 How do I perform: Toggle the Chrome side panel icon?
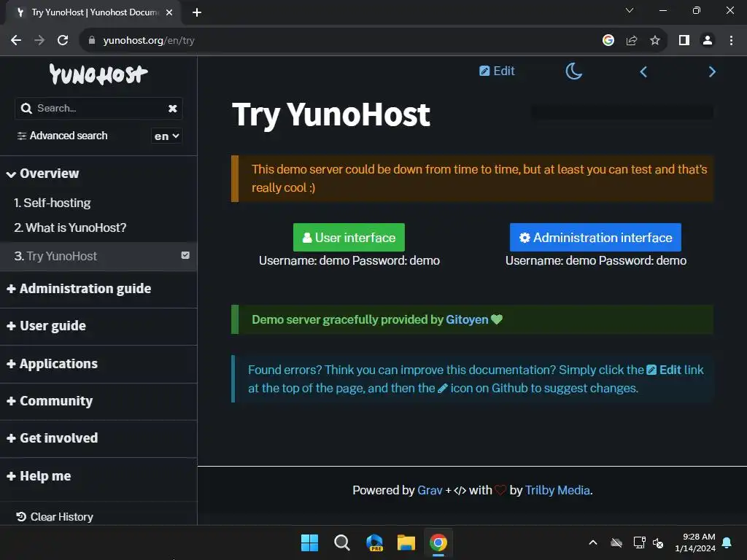click(x=684, y=41)
